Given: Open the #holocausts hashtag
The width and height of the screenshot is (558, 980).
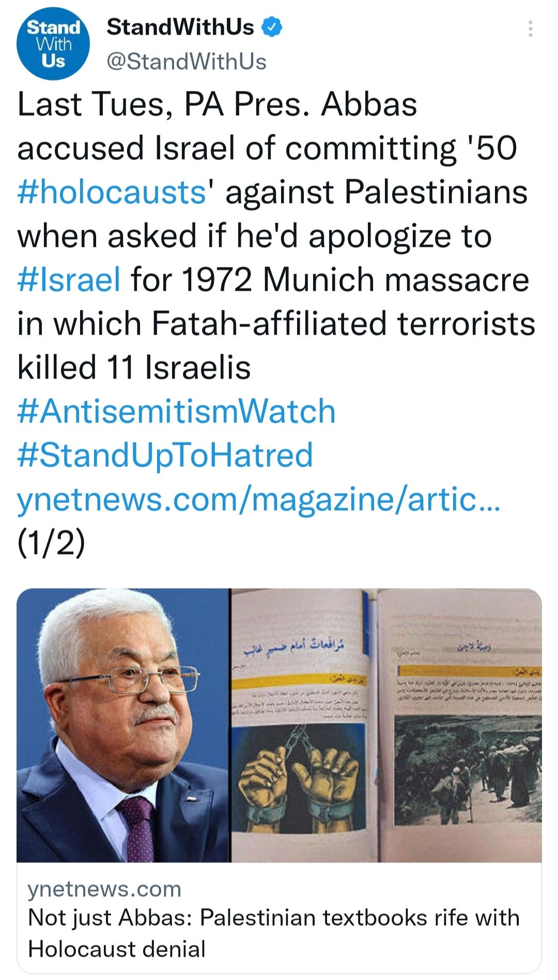Looking at the screenshot, I should [112, 193].
